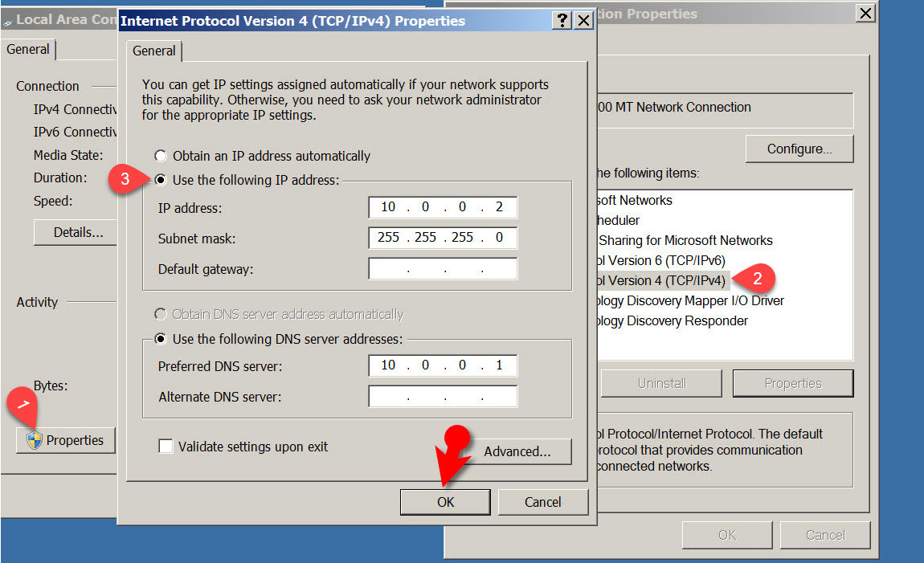Click Cancel in Connection Properties window
The height and width of the screenshot is (563, 924).
pos(826,536)
